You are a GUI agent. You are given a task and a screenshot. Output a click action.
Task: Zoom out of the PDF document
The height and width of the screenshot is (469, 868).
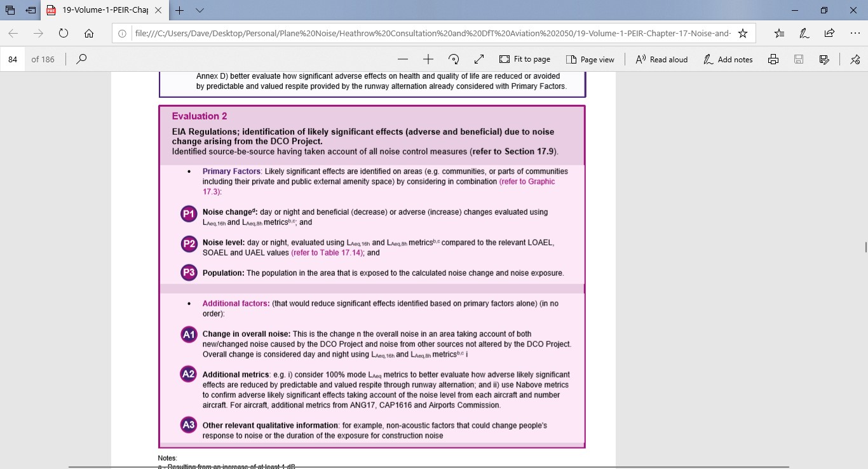402,59
